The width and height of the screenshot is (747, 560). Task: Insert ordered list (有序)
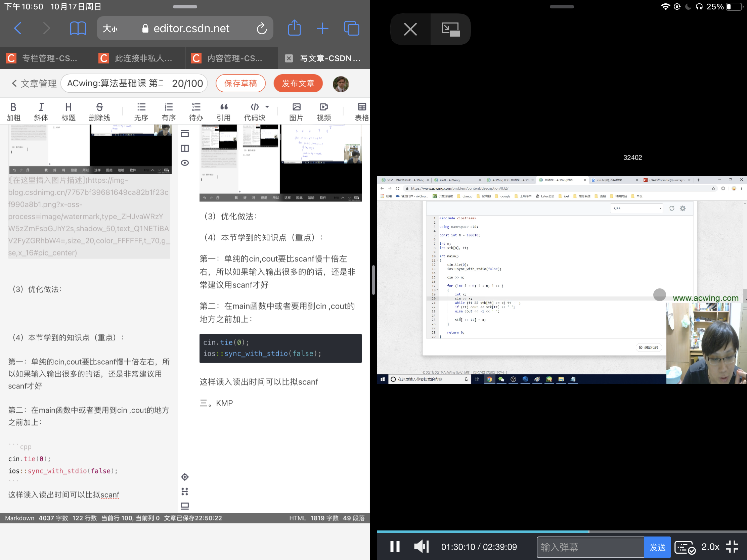(169, 112)
